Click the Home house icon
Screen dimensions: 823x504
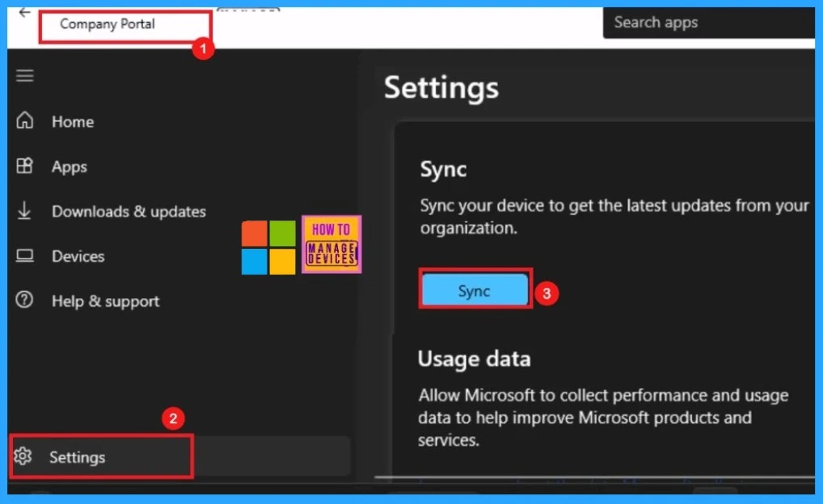[x=25, y=120]
